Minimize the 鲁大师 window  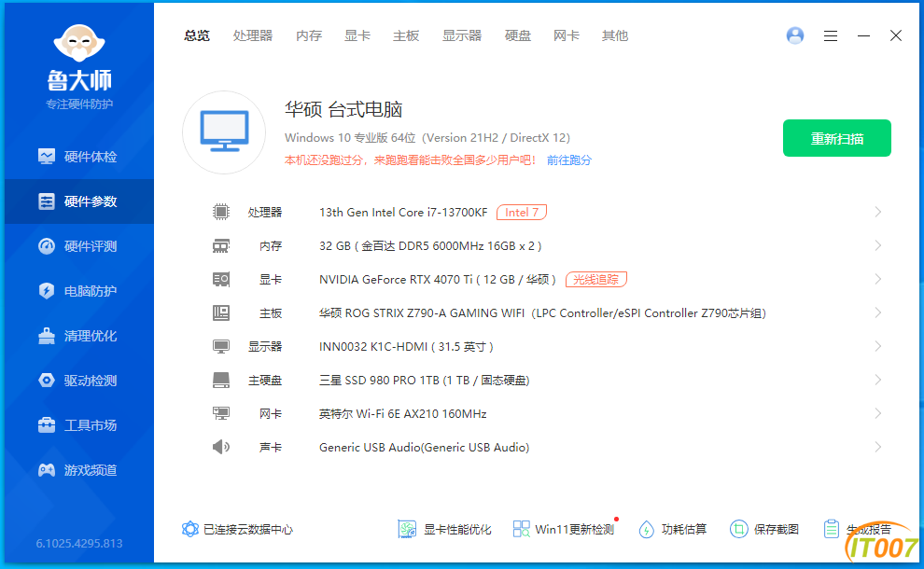point(863,36)
